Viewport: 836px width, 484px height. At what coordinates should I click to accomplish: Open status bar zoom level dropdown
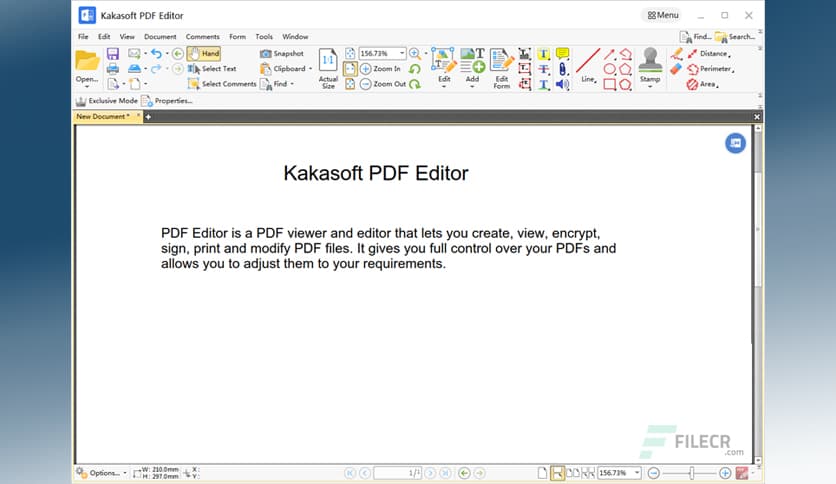click(637, 473)
